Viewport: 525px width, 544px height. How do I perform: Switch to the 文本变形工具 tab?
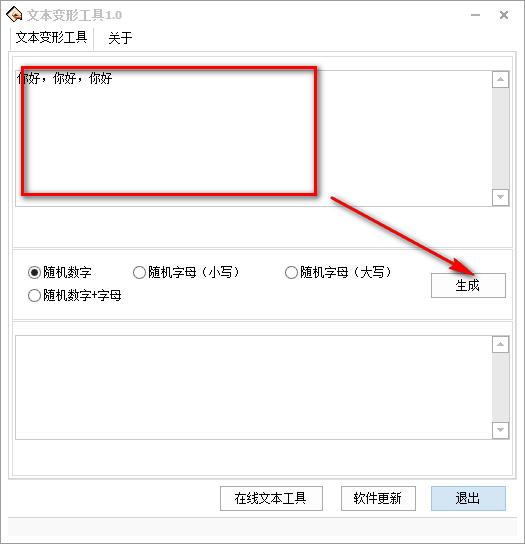[x=51, y=37]
